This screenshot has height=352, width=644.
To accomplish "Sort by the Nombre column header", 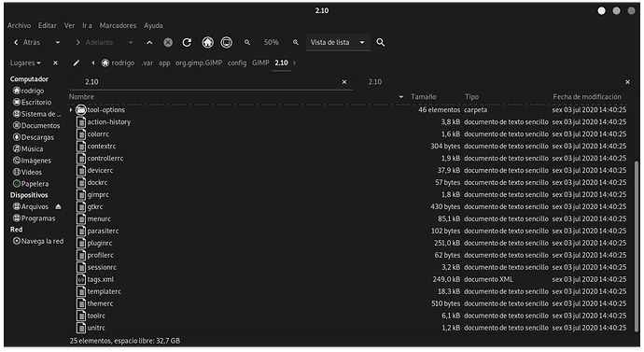I will point(237,97).
